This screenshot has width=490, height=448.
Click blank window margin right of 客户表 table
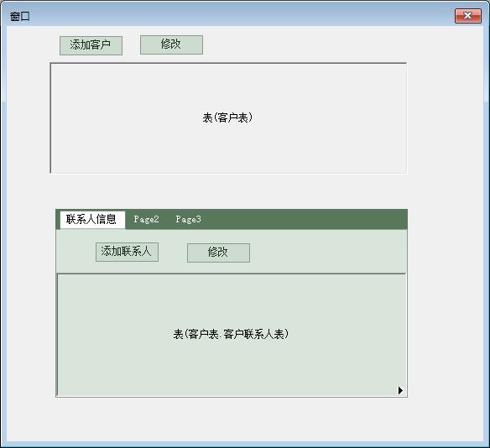point(445,117)
